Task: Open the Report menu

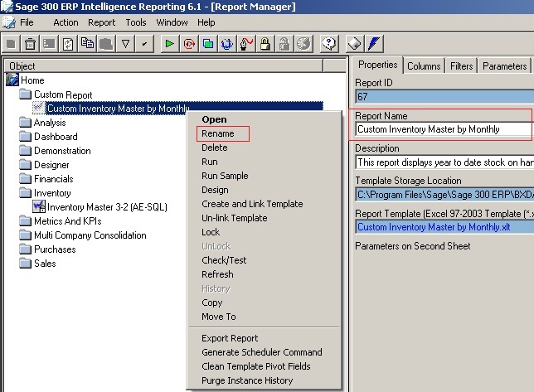Action: (x=101, y=22)
